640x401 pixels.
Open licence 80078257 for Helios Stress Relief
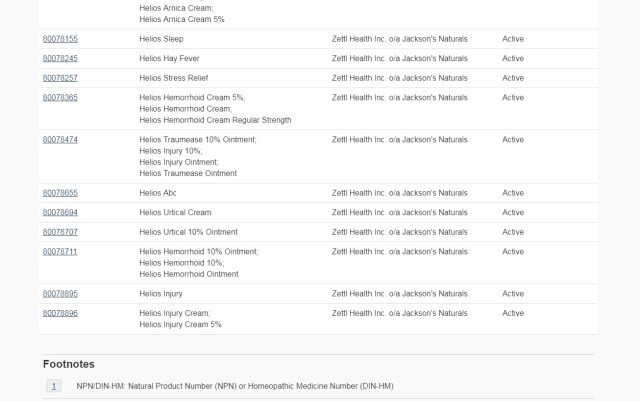click(60, 78)
